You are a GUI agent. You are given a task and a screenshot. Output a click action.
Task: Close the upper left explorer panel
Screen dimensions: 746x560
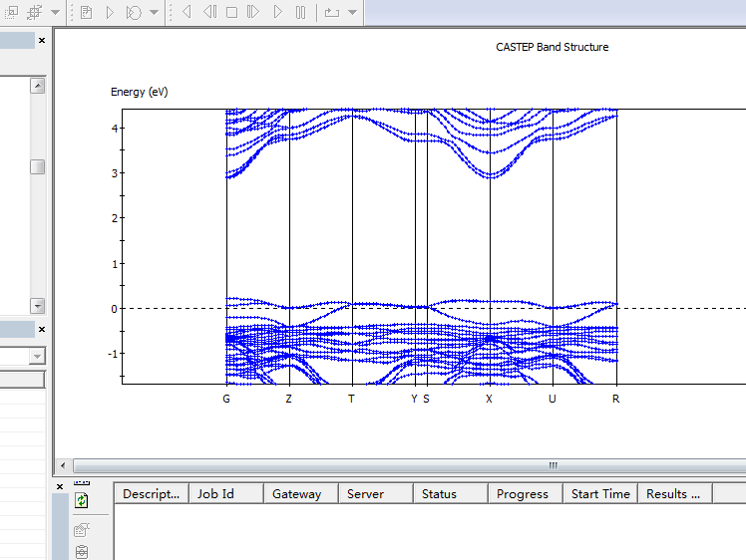pos(42,41)
